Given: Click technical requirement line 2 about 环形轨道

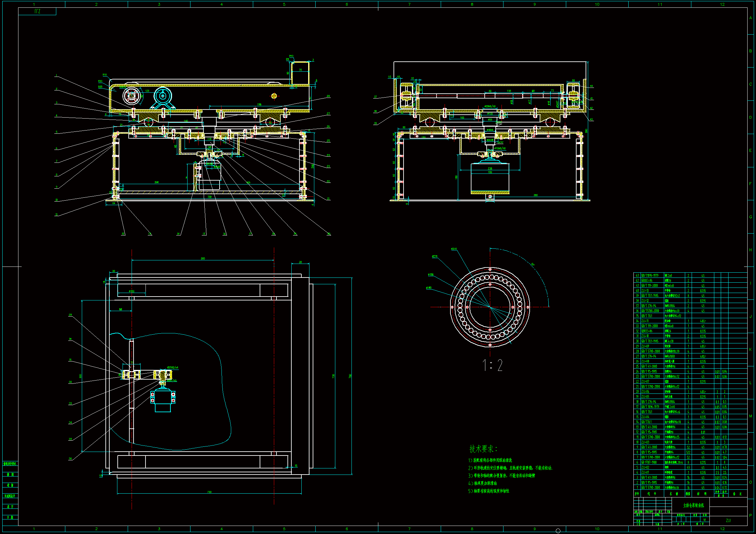Looking at the screenshot, I should click(x=510, y=468).
